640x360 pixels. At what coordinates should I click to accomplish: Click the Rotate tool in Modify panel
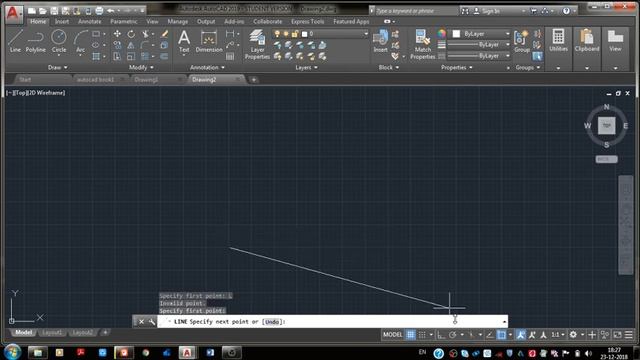(x=131, y=34)
